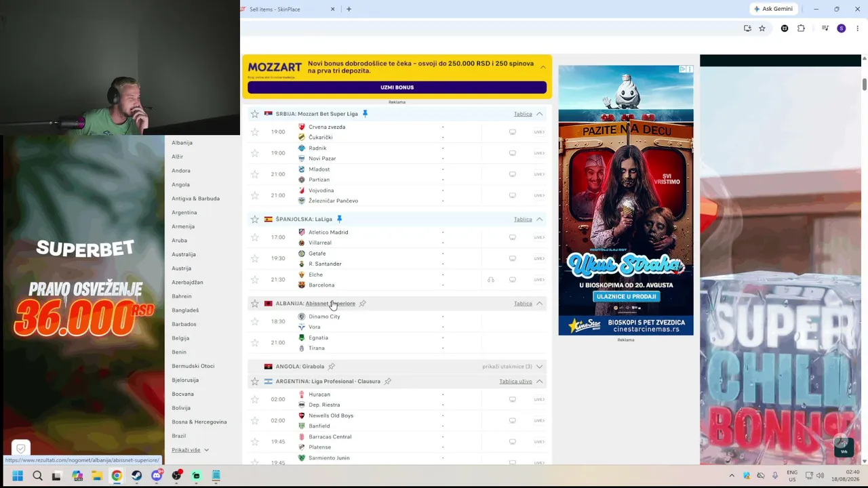Viewport: 868px width, 488px height.
Task: Expand the country list with Prikaži više
Action: (x=190, y=450)
